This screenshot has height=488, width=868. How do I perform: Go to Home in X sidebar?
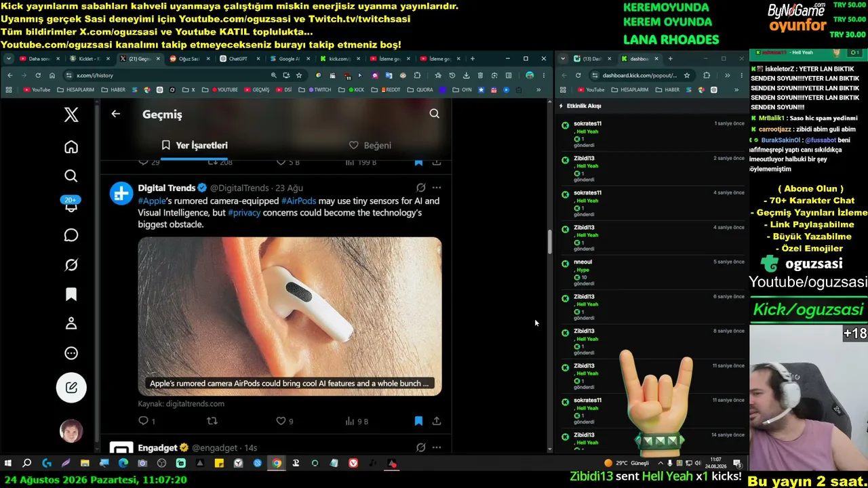71,147
